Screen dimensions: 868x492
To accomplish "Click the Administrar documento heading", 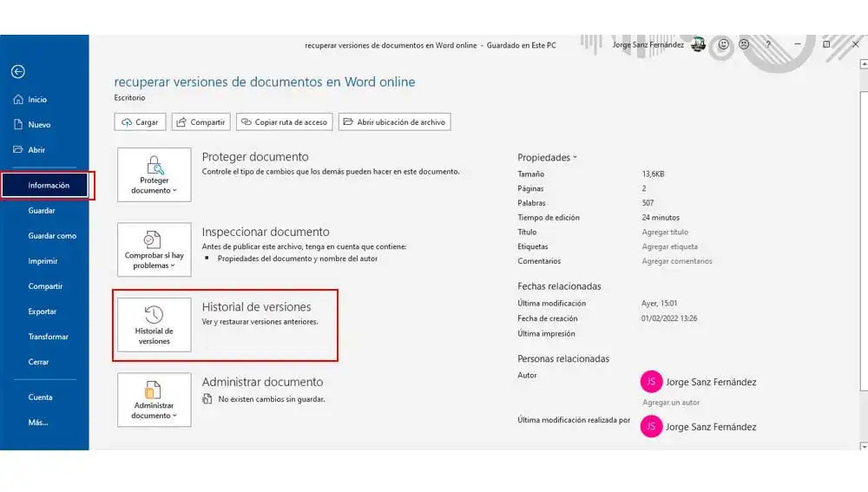I will 262,382.
